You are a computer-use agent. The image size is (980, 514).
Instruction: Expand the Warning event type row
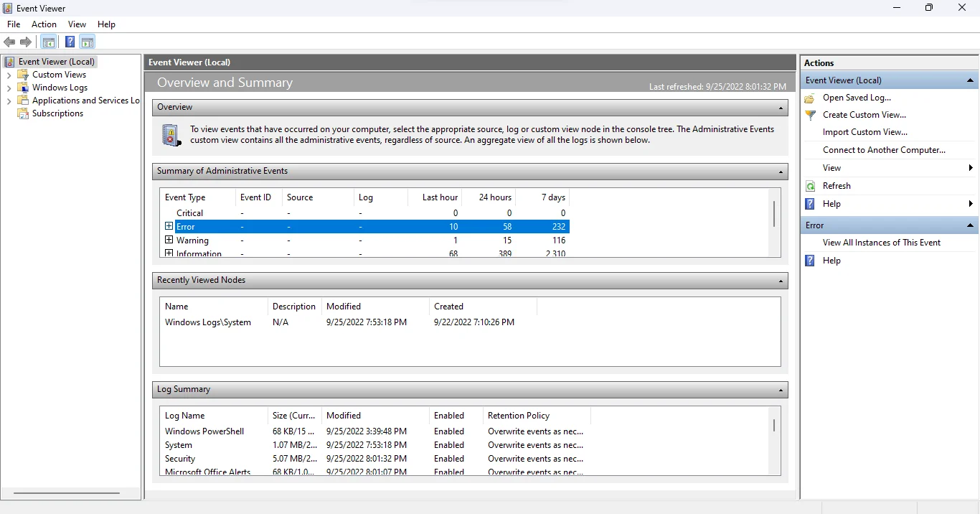pos(169,240)
